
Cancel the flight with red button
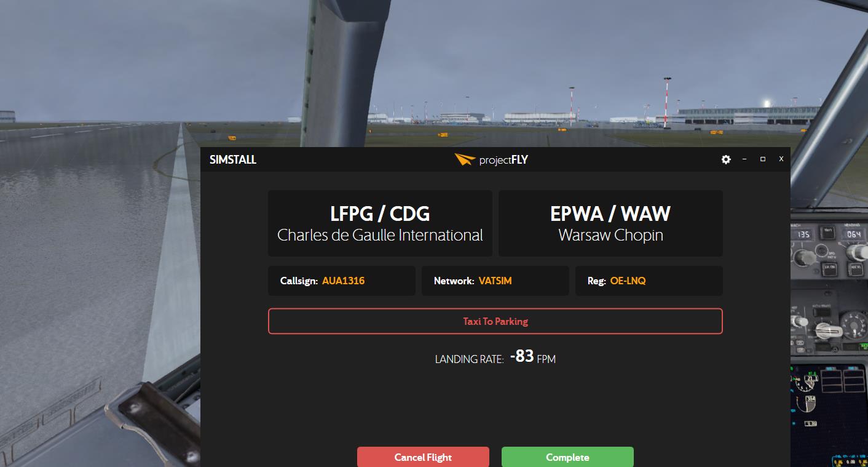coord(423,457)
